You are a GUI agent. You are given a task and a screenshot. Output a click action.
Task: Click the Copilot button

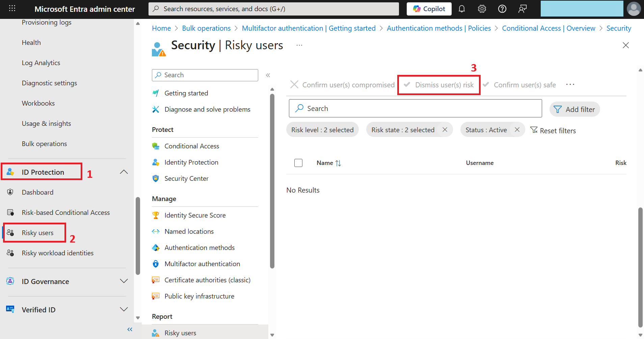pyautogui.click(x=429, y=9)
